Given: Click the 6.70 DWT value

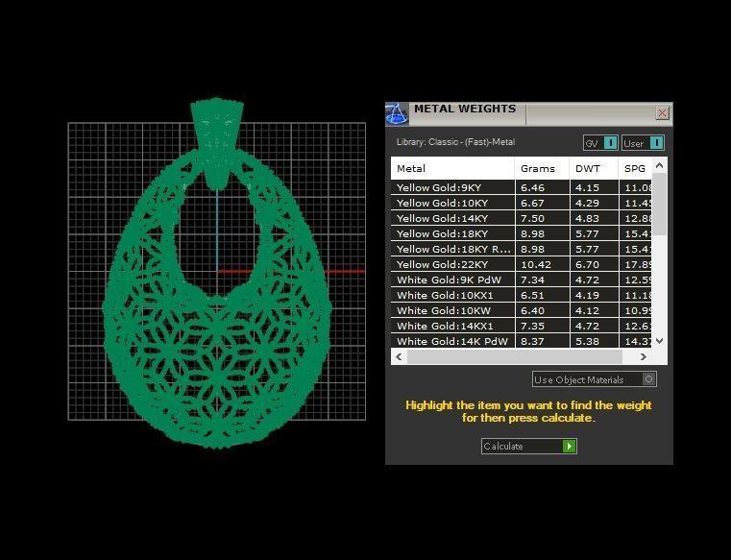Looking at the screenshot, I should coord(587,264).
